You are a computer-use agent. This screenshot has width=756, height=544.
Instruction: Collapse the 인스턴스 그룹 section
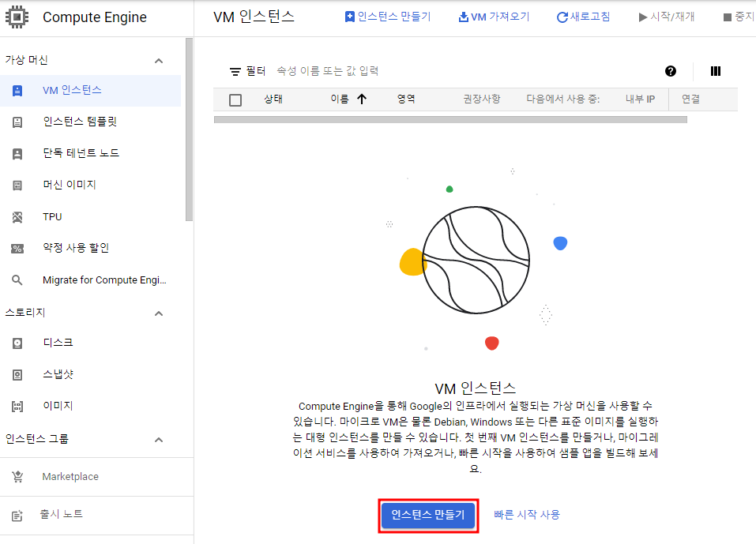pos(159,440)
